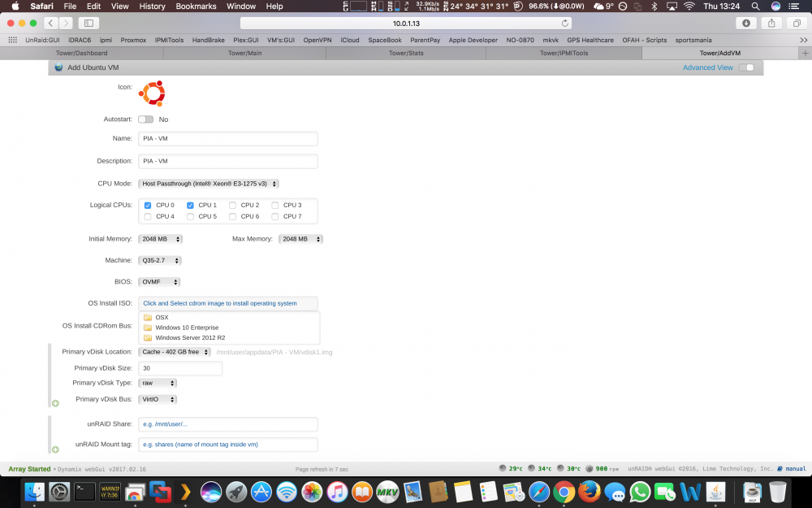This screenshot has width=812, height=508.
Task: Show more bookmarks with chevron
Action: click(x=803, y=40)
